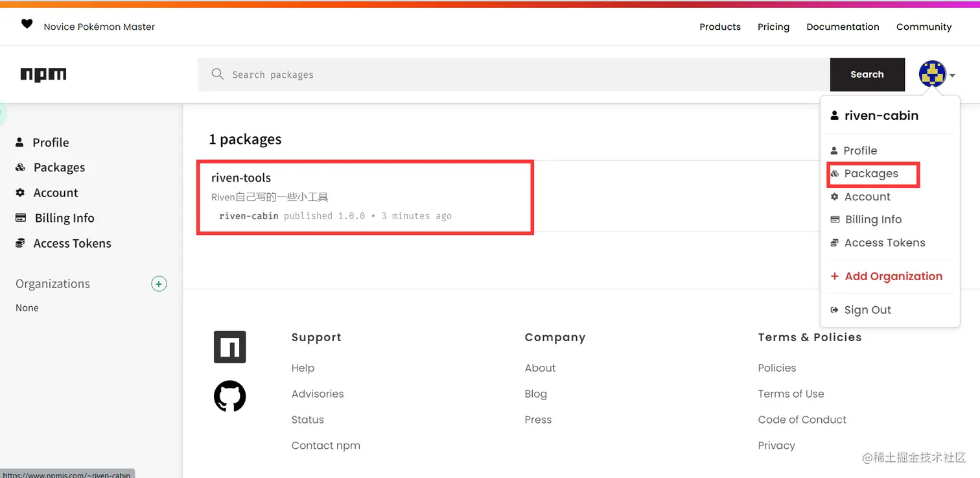Click Novice Pokémon Master tagline text
Screen dimensions: 980x478
99,27
